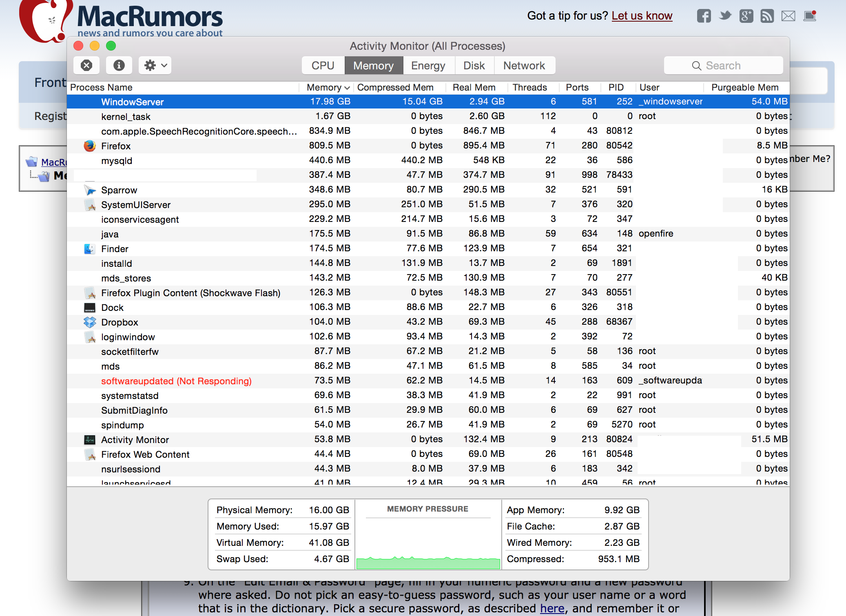Click the MacRumors email envelope icon
This screenshot has width=846, height=616.
point(788,16)
